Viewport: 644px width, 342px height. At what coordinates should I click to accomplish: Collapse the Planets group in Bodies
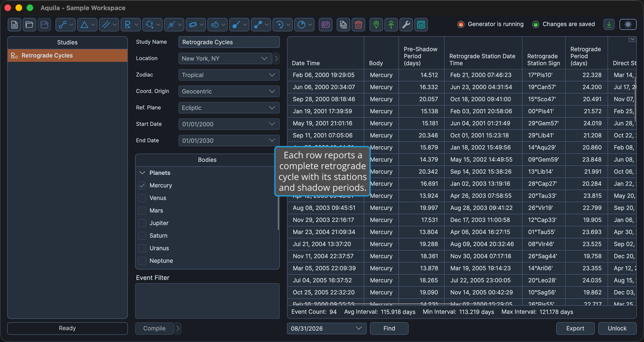point(142,173)
